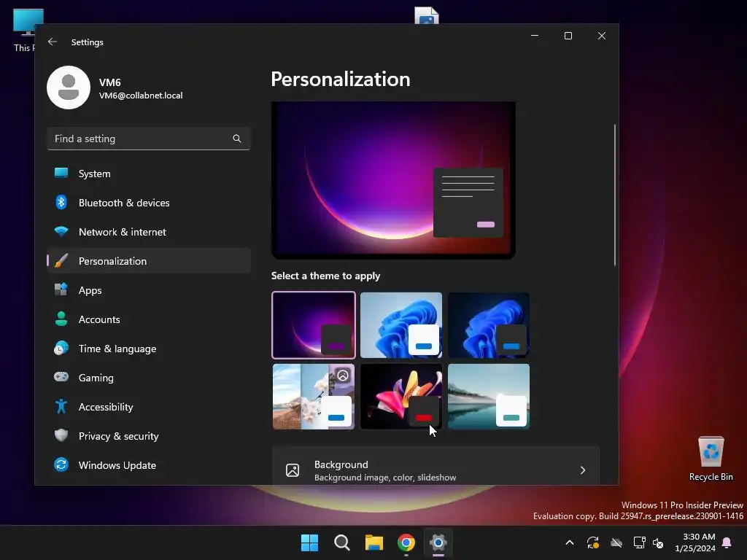This screenshot has width=747, height=560.
Task: Navigate to Time & language
Action: [x=149, y=349]
